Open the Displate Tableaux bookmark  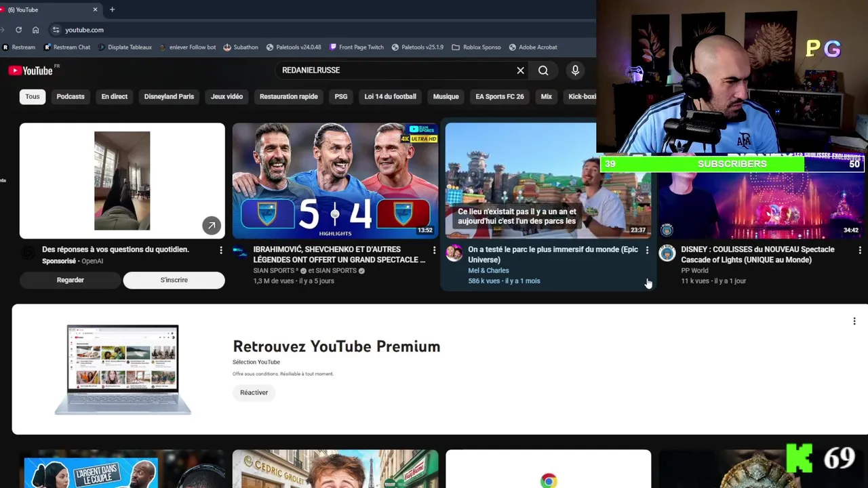click(125, 47)
